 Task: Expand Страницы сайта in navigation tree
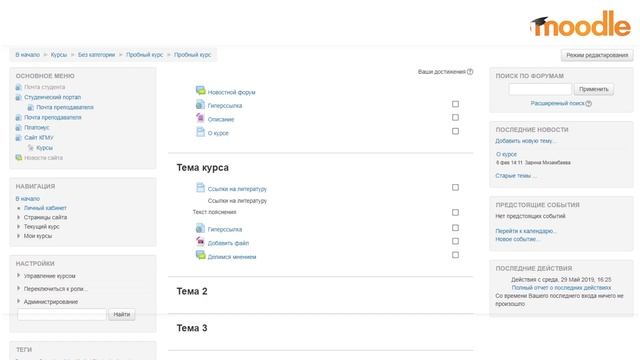pyautogui.click(x=18, y=217)
